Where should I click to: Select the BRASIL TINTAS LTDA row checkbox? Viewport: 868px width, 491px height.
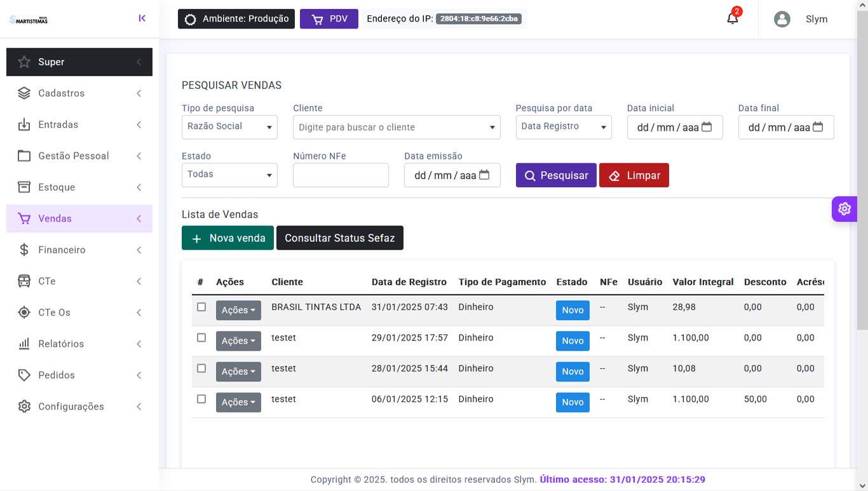click(201, 307)
